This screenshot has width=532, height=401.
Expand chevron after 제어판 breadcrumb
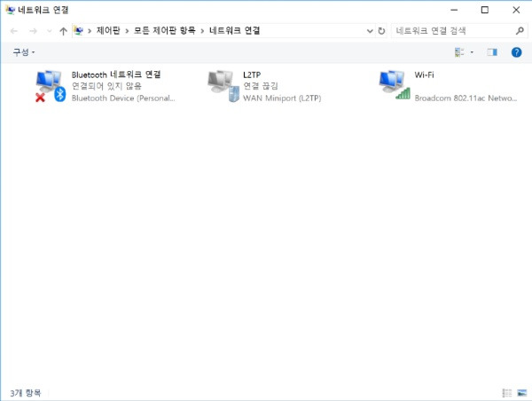(127, 31)
